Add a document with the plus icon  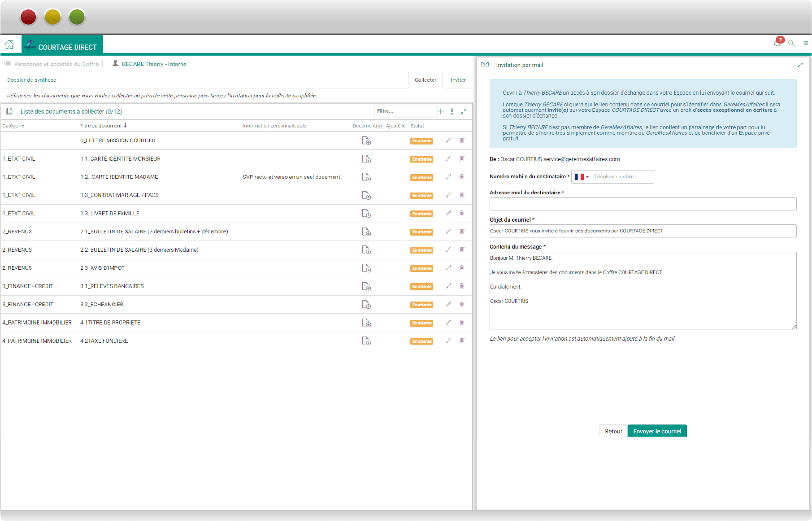(440, 111)
